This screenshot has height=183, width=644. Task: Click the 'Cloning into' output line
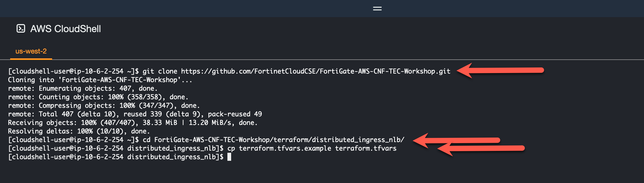pyautogui.click(x=100, y=80)
